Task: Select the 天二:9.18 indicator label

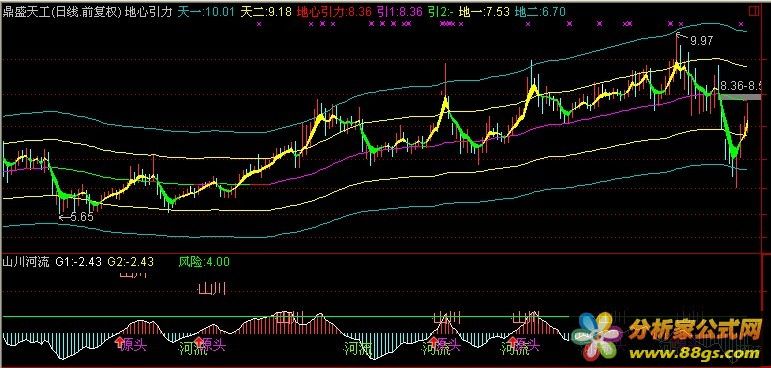Action: pyautogui.click(x=266, y=12)
